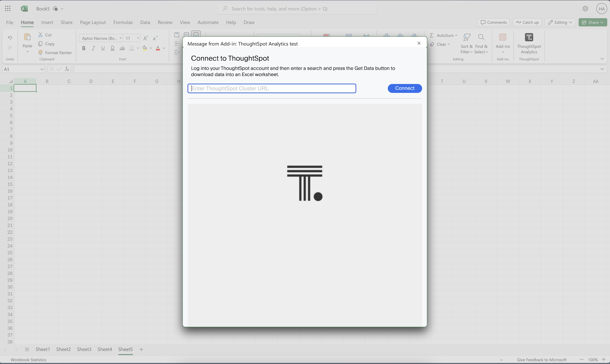Select the Format Painter tool
610x364 pixels.
(x=55, y=53)
